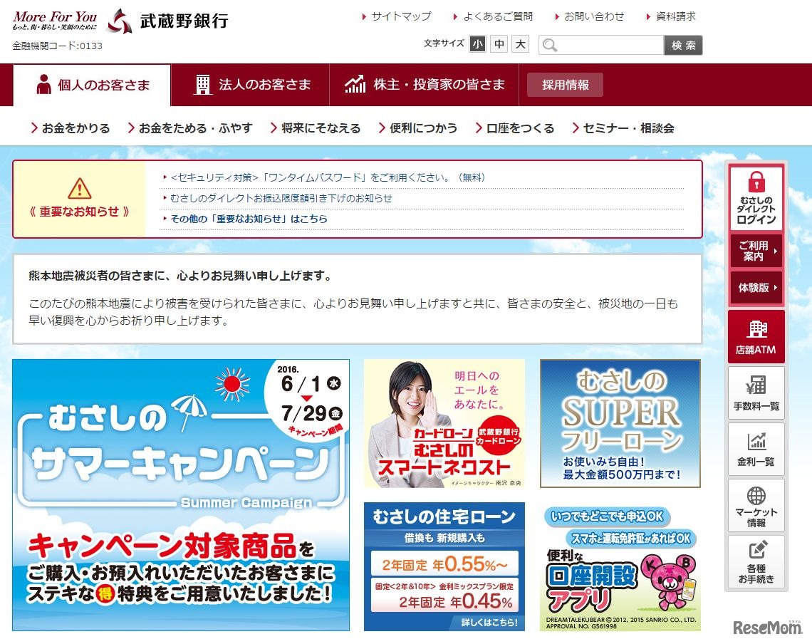Expand the 便利につかう menu
Viewport: 812px width, 644px height.
(x=418, y=128)
